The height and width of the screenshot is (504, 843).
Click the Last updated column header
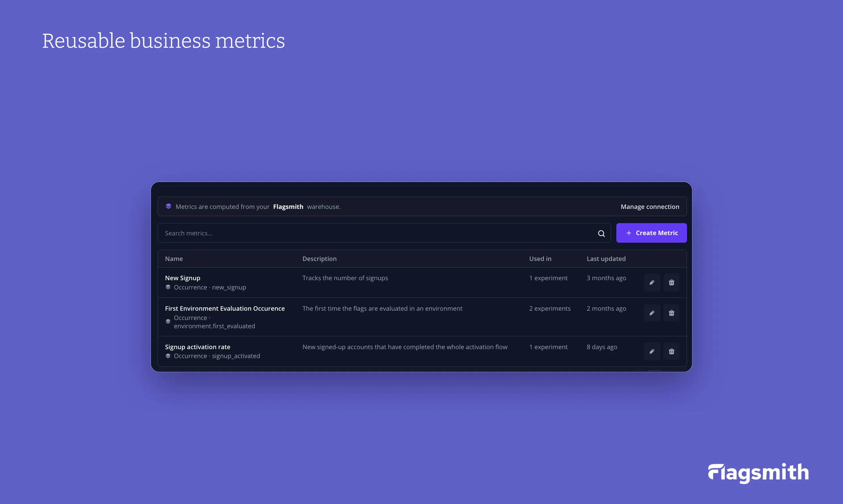[606, 259]
